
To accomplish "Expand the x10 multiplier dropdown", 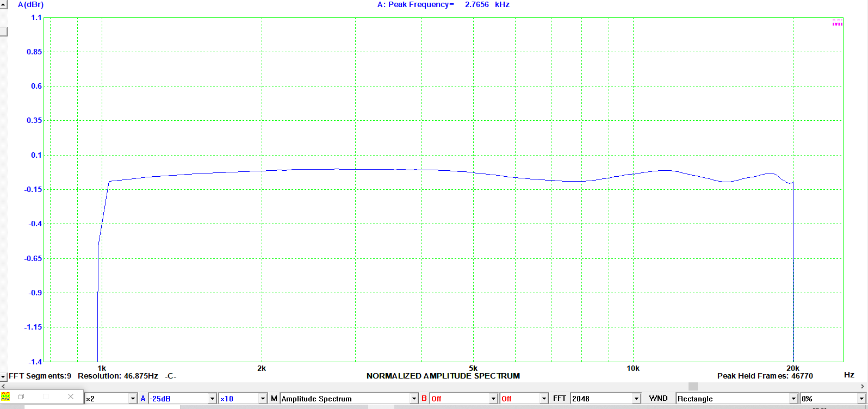I will (263, 399).
